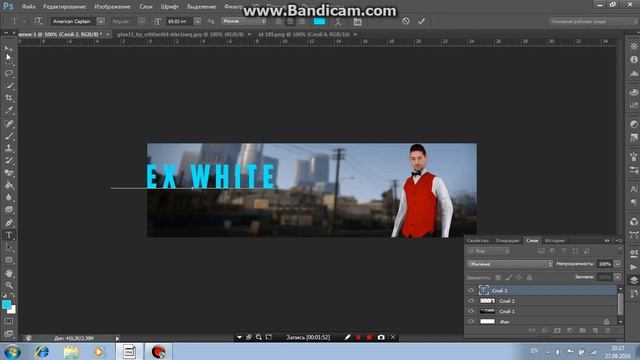Toggle Quick Mask mode icon
This screenshot has width=640, height=360.
pos(9,321)
